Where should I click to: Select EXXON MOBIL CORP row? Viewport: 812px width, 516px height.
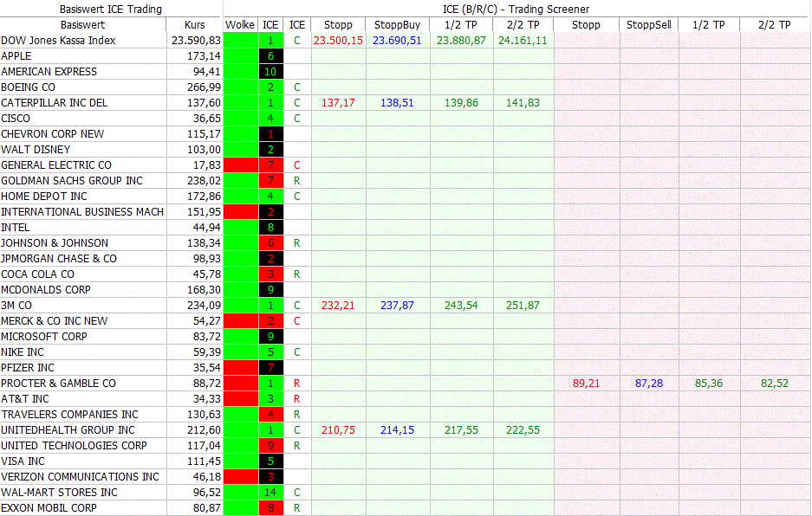[49, 507]
